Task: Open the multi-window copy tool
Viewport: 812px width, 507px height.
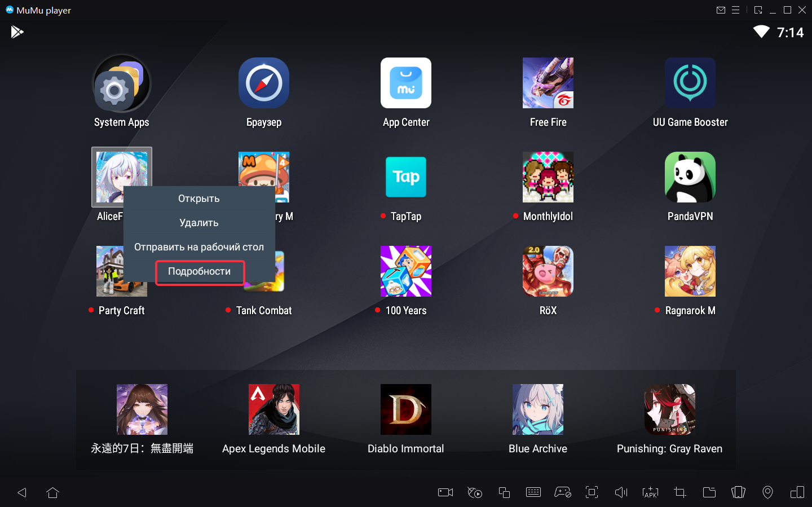Action: coord(504,492)
